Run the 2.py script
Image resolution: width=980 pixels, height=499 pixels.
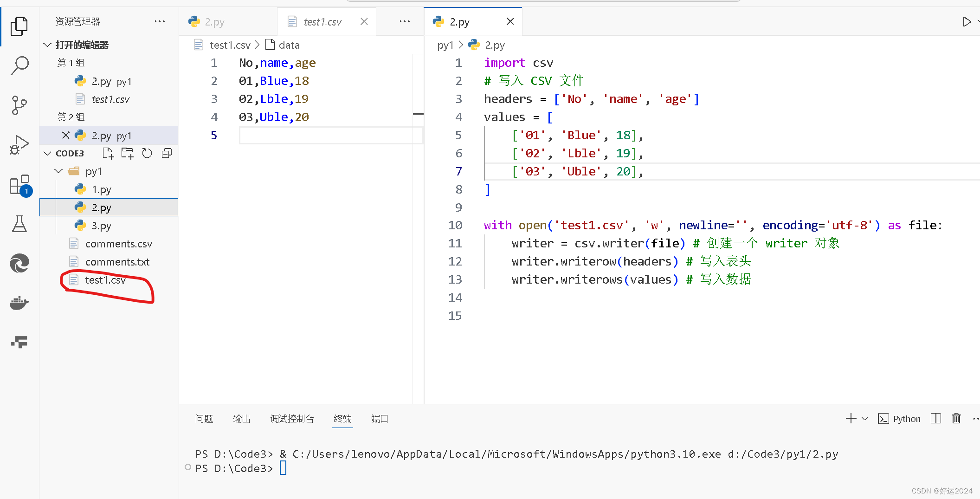tap(967, 21)
